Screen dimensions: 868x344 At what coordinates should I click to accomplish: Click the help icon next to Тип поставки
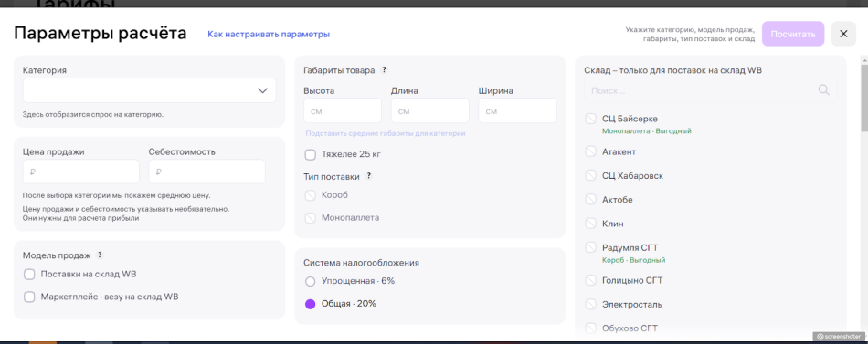(369, 176)
